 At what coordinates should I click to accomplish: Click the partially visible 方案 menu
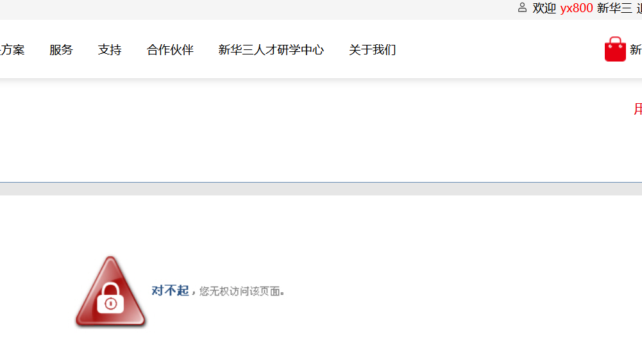[x=12, y=50]
